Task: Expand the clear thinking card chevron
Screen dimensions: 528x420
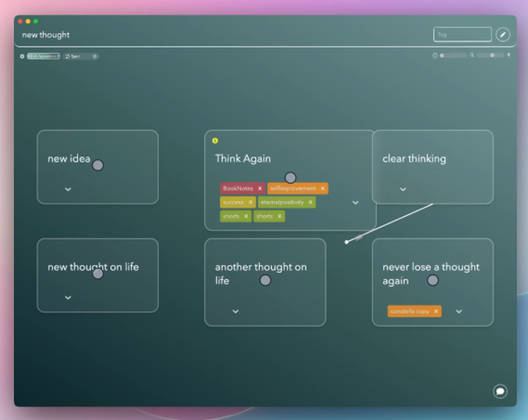Action: point(403,189)
